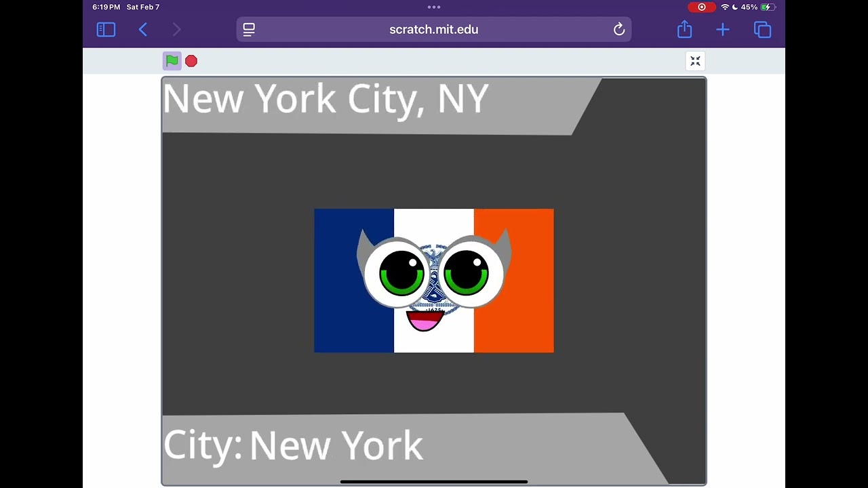The height and width of the screenshot is (488, 868).
Task: Stop the project with the red stop sign
Action: pos(191,61)
